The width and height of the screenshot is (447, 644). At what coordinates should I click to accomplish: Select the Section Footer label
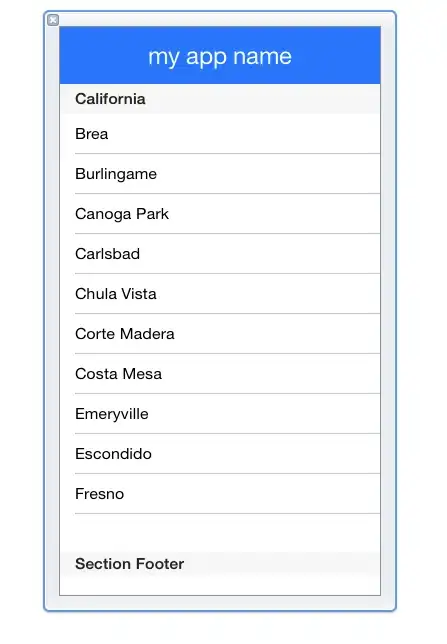[x=129, y=564]
